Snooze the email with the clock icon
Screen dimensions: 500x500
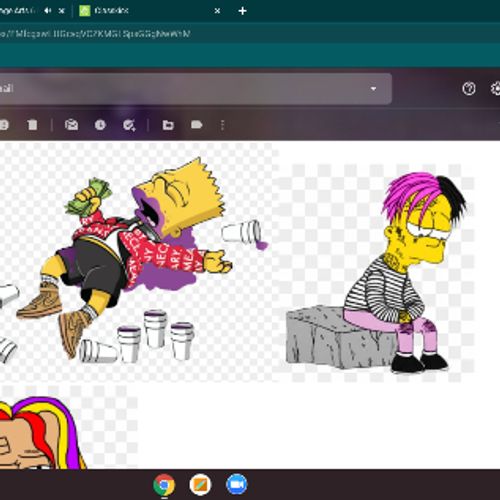click(x=100, y=125)
